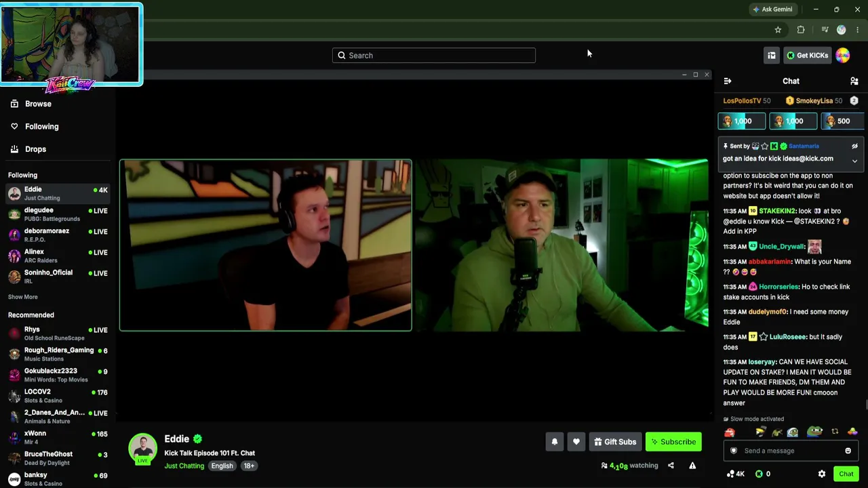Image resolution: width=868 pixels, height=488 pixels.
Task: Open Rhys recommended channel
Action: (58, 333)
